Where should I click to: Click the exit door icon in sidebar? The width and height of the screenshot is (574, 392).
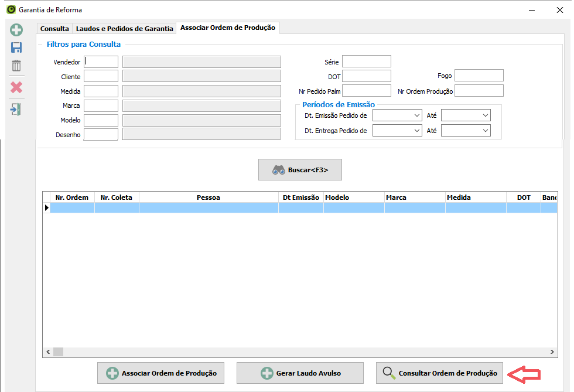(16, 109)
